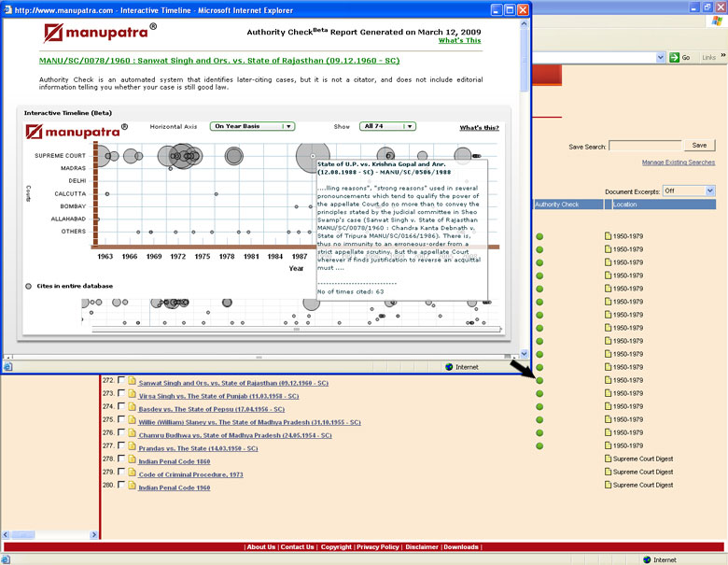Click the location icon in row 279 Supreme Court Digest

[608, 472]
